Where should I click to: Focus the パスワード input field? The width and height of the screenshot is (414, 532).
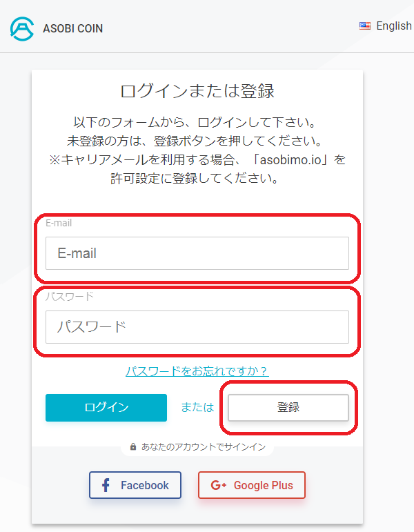pyautogui.click(x=197, y=327)
